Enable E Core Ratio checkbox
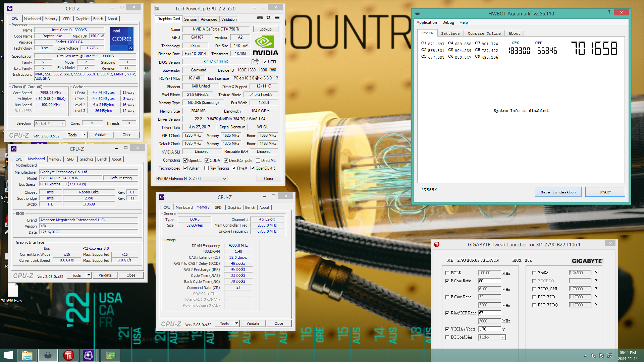 click(x=447, y=297)
